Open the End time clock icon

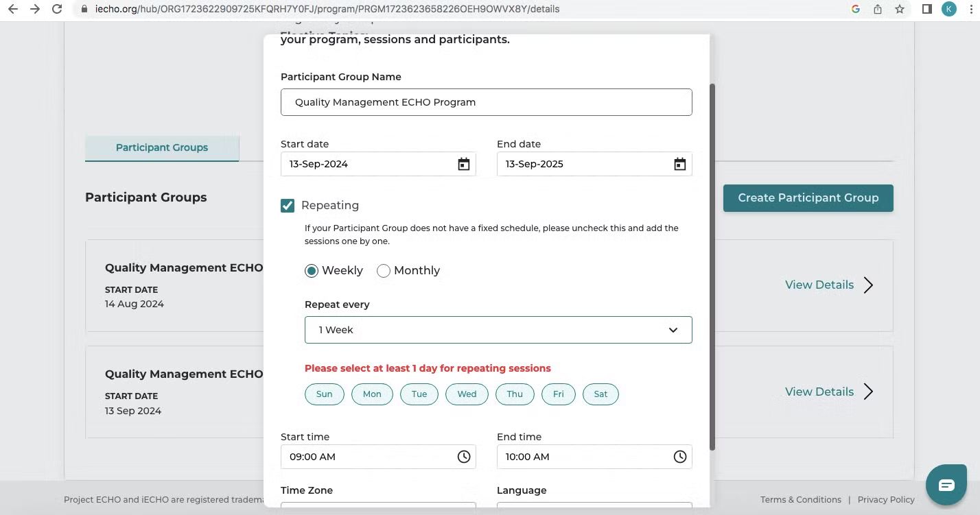[680, 457]
